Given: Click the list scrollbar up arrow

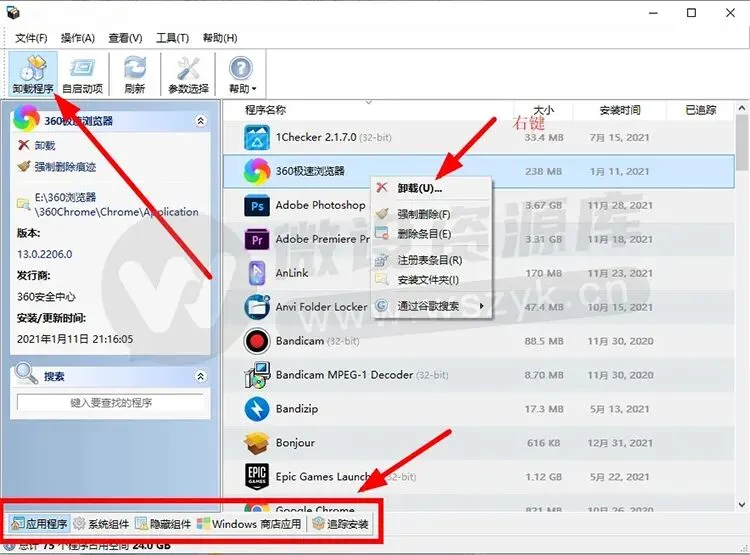Looking at the screenshot, I should click(x=742, y=109).
